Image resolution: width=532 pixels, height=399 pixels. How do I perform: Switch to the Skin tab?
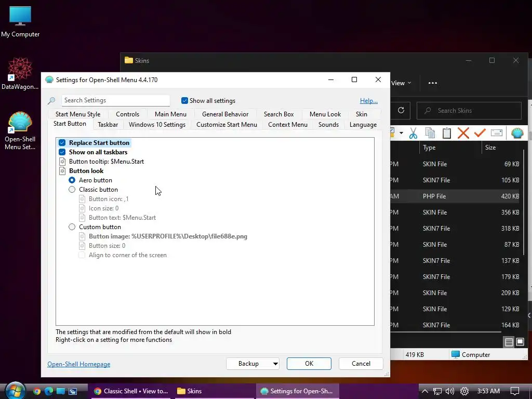pos(362,114)
